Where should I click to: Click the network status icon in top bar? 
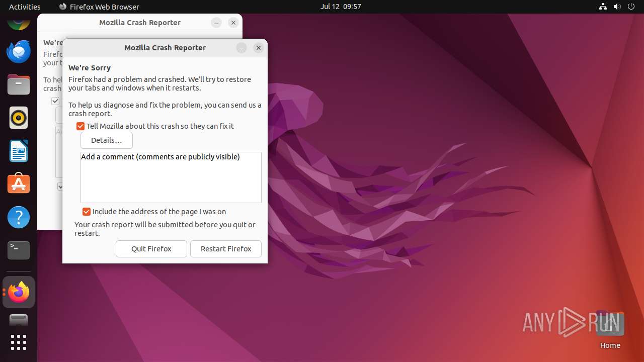[x=603, y=7]
